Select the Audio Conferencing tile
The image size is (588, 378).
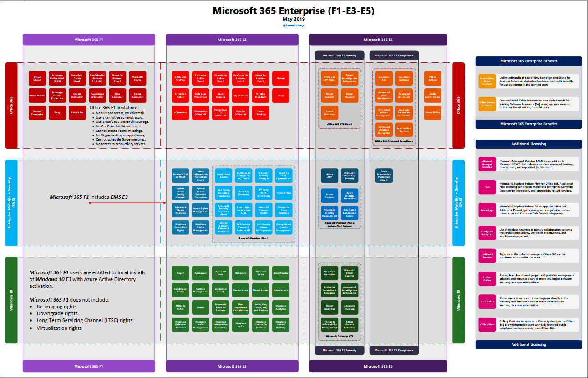tap(433, 95)
